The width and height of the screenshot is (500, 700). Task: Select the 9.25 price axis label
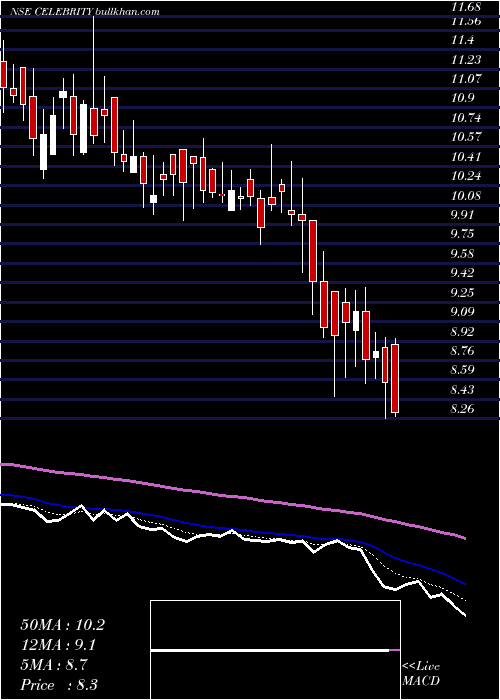pos(463,293)
